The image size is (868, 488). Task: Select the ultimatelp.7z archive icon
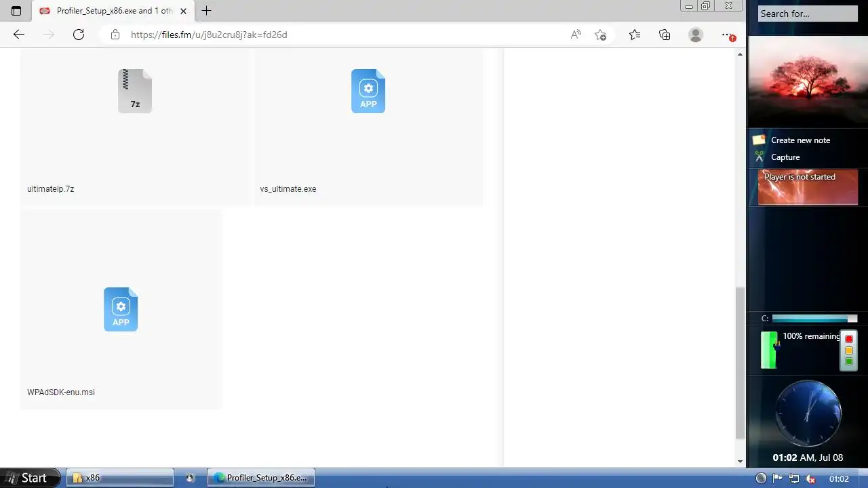[135, 91]
